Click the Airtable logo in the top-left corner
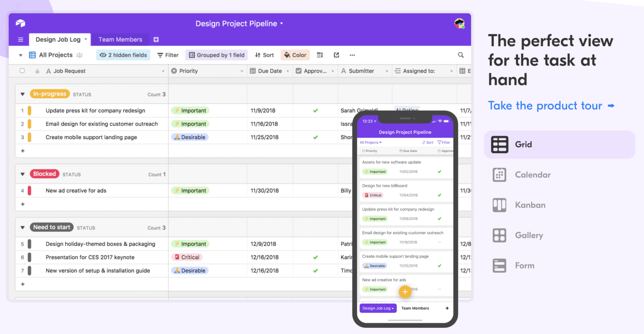Image resolution: width=644 pixels, height=334 pixels. click(21, 23)
